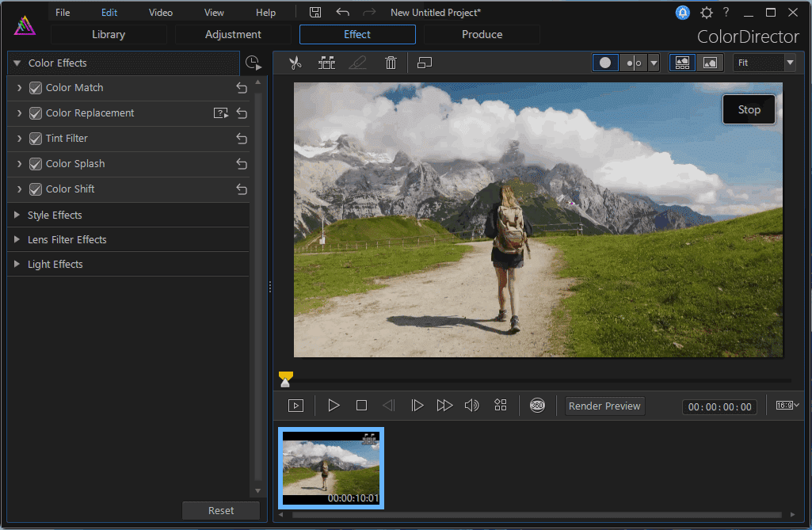
Task: Expand Lens Filter Effects group
Action: pos(17,239)
